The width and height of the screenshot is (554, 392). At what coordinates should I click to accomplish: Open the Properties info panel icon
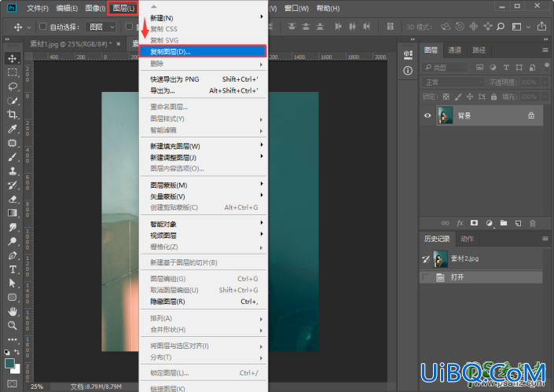[x=408, y=71]
